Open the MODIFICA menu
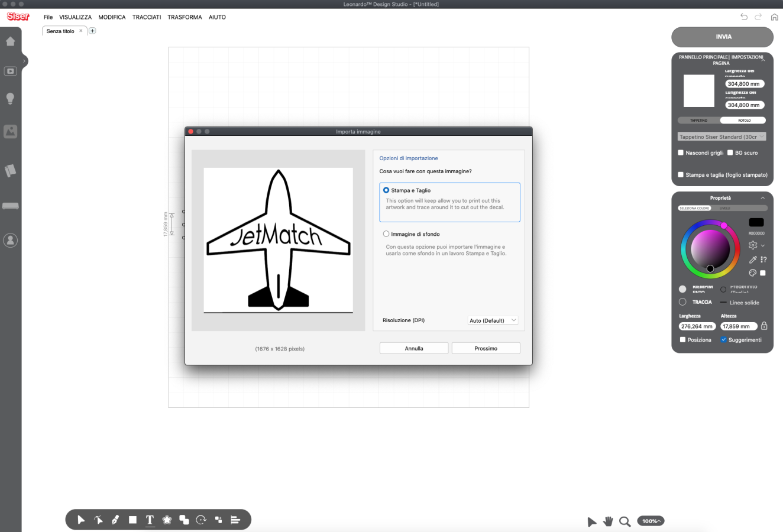The height and width of the screenshot is (532, 783). tap(112, 17)
